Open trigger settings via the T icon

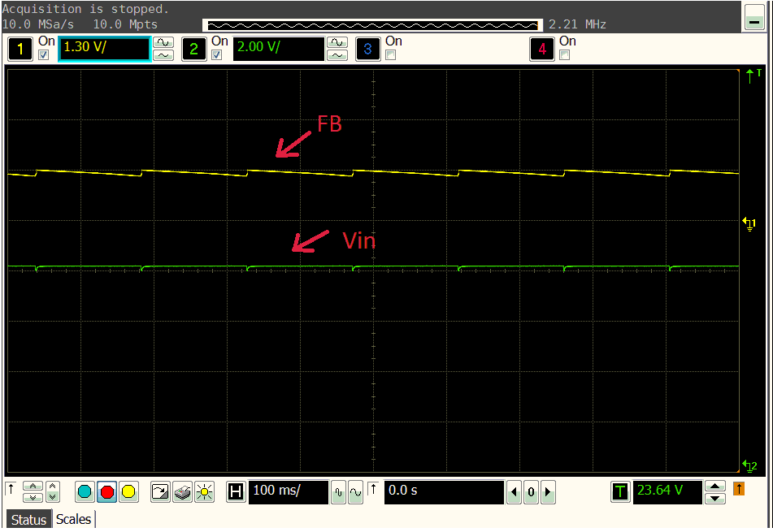[620, 491]
